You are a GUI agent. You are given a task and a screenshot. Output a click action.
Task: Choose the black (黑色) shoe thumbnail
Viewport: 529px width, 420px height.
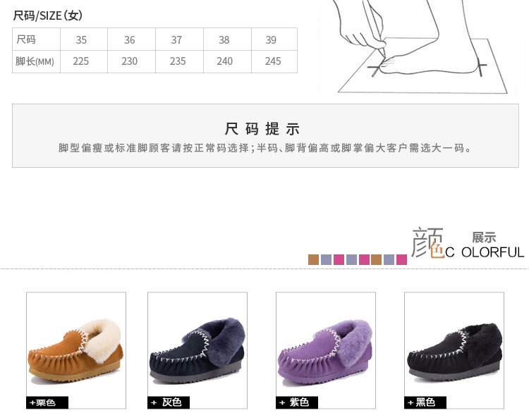[454, 350]
